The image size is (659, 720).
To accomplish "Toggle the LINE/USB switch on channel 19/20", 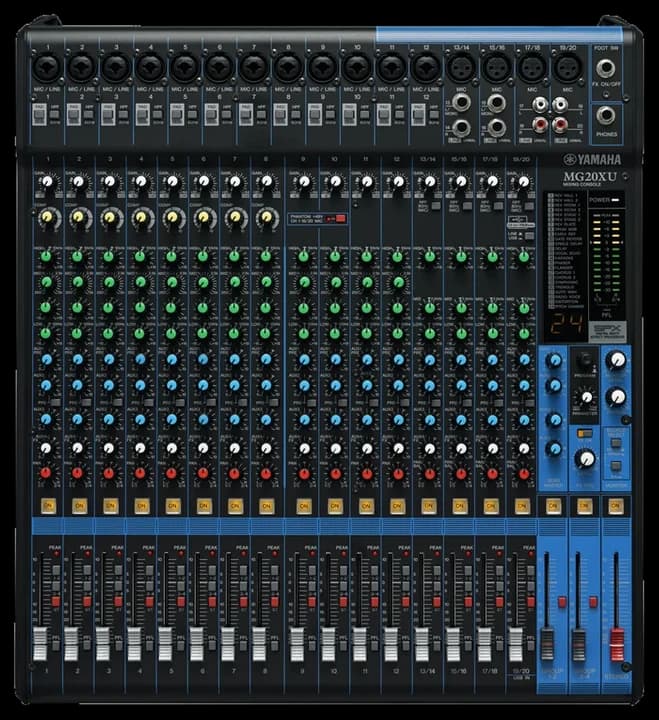I will (x=529, y=236).
